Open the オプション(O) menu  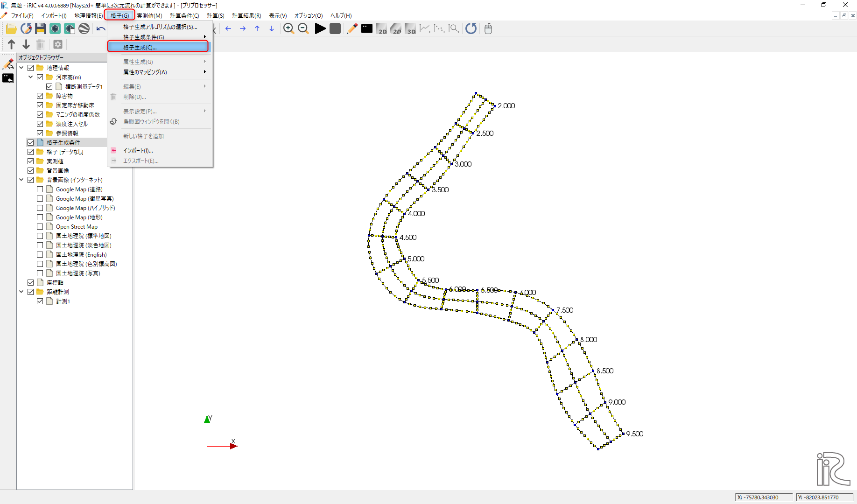click(x=309, y=15)
